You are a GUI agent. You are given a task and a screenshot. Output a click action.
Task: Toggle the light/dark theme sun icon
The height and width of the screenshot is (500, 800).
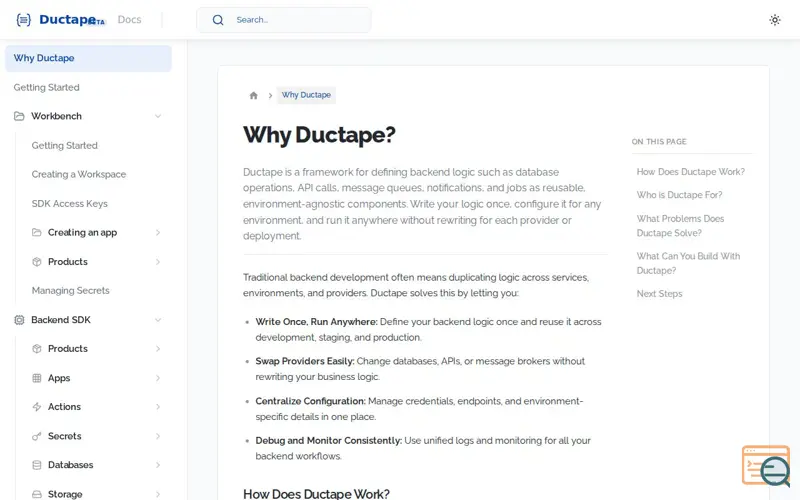point(774,20)
